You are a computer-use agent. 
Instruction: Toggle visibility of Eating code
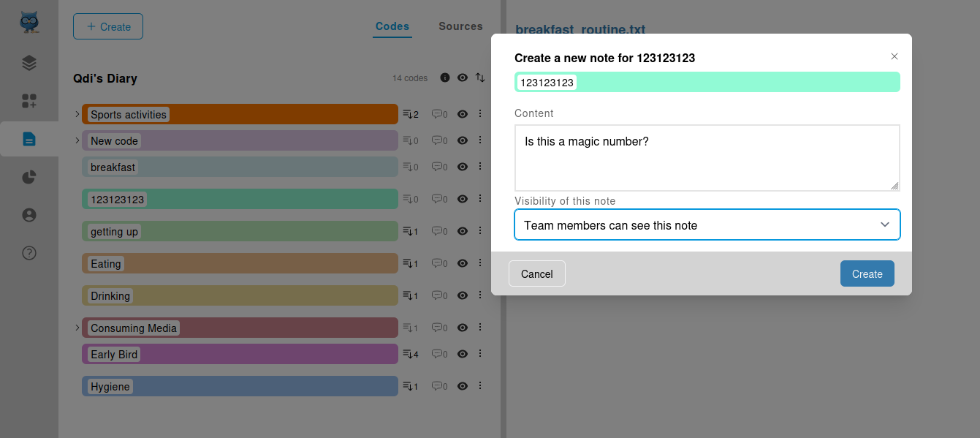coord(463,263)
